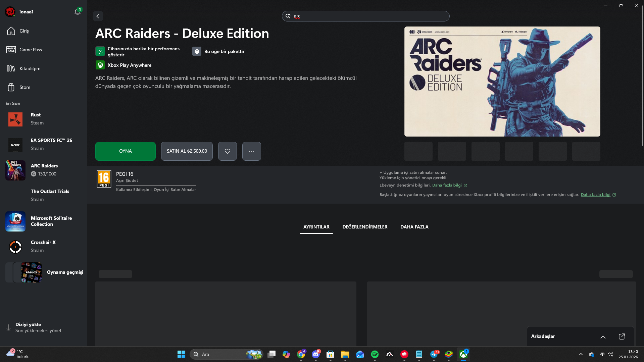
Task: Open Game Pass section
Action: pos(44,50)
